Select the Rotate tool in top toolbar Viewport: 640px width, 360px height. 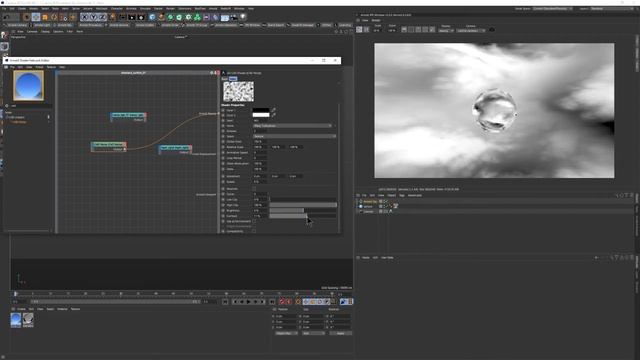pyautogui.click(x=54, y=17)
